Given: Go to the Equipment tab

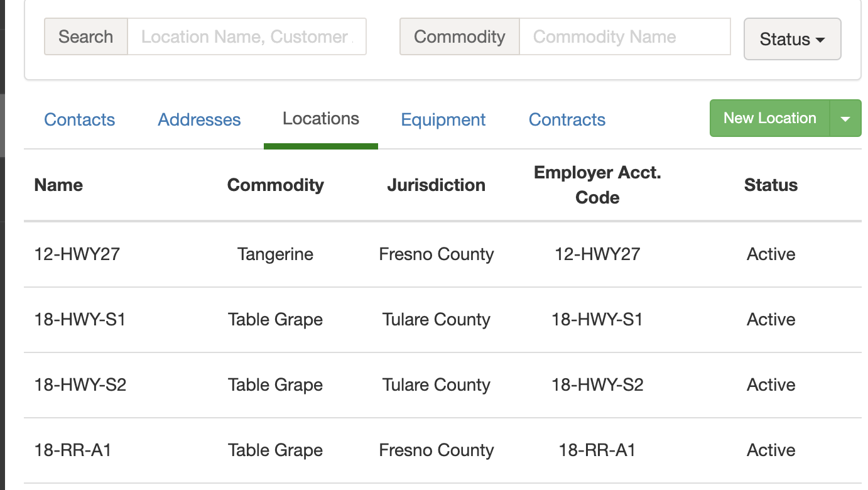Looking at the screenshot, I should coord(443,119).
